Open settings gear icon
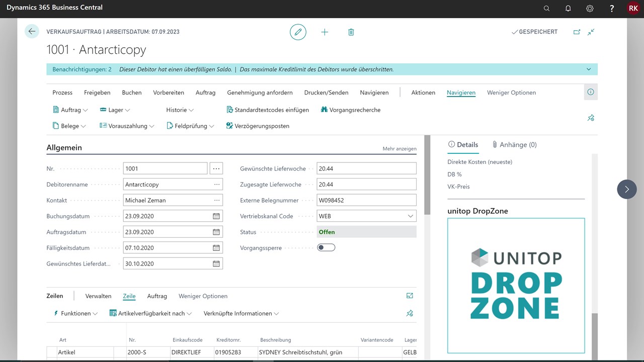The height and width of the screenshot is (362, 644). click(590, 8)
